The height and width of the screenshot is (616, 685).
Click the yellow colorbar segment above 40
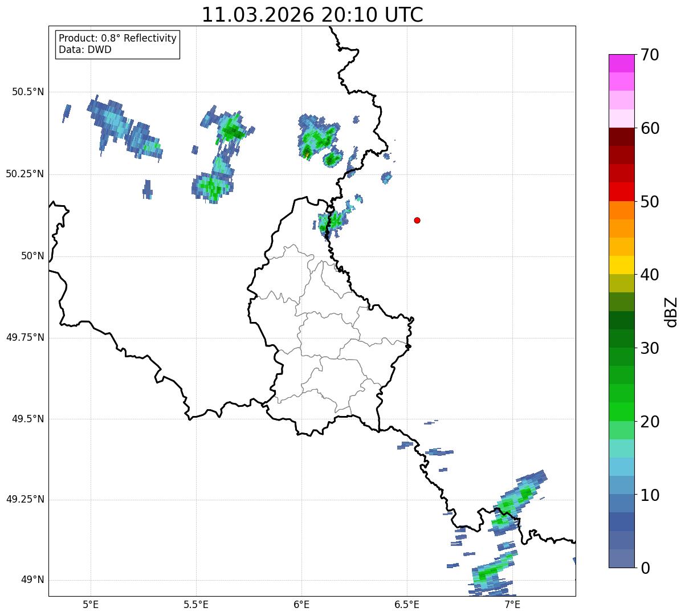click(622, 265)
